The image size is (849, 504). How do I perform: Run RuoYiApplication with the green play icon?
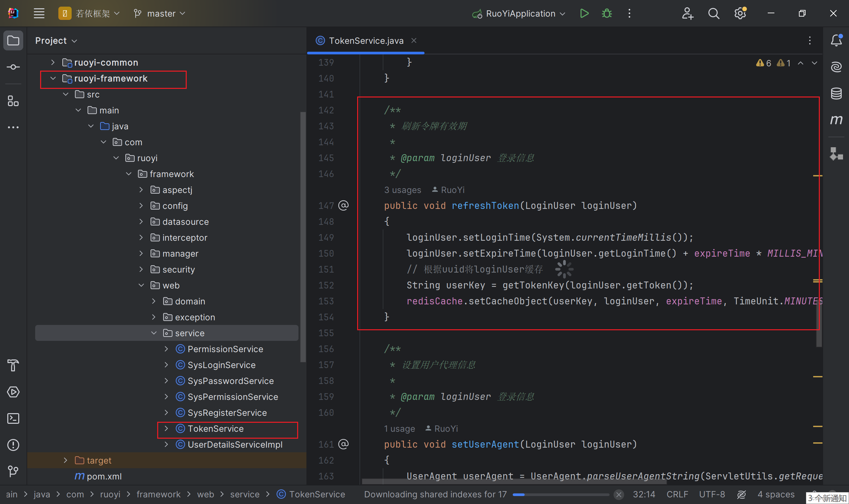click(x=584, y=14)
